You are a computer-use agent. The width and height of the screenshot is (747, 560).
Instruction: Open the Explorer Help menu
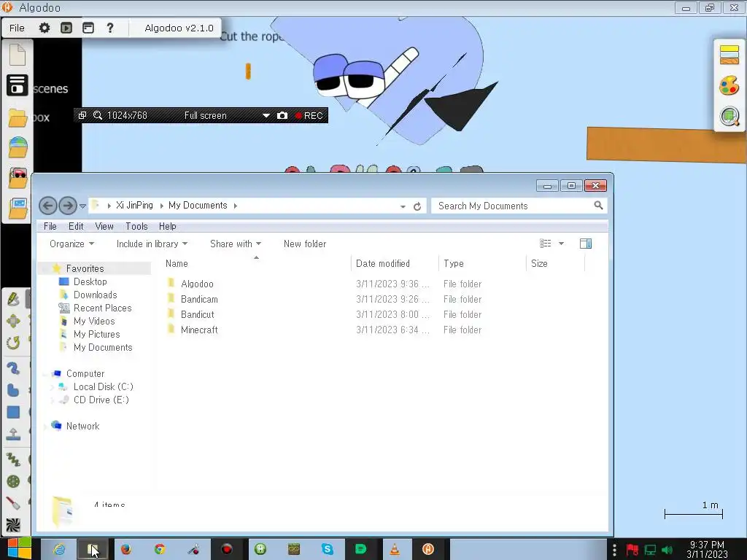point(167,226)
